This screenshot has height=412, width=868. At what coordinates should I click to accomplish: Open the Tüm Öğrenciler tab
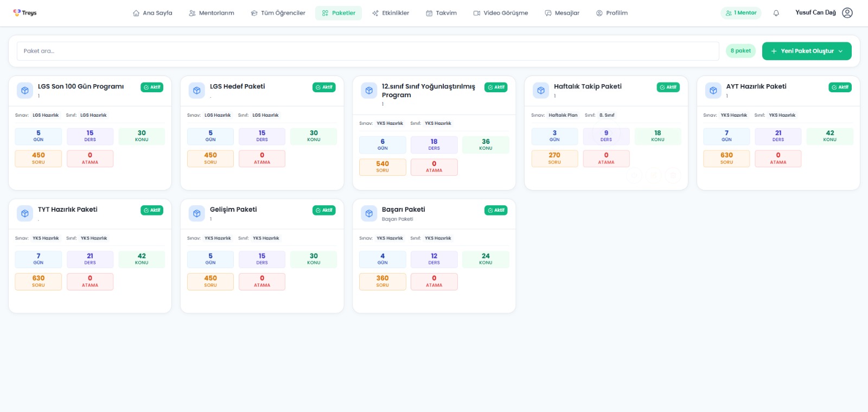coord(278,13)
